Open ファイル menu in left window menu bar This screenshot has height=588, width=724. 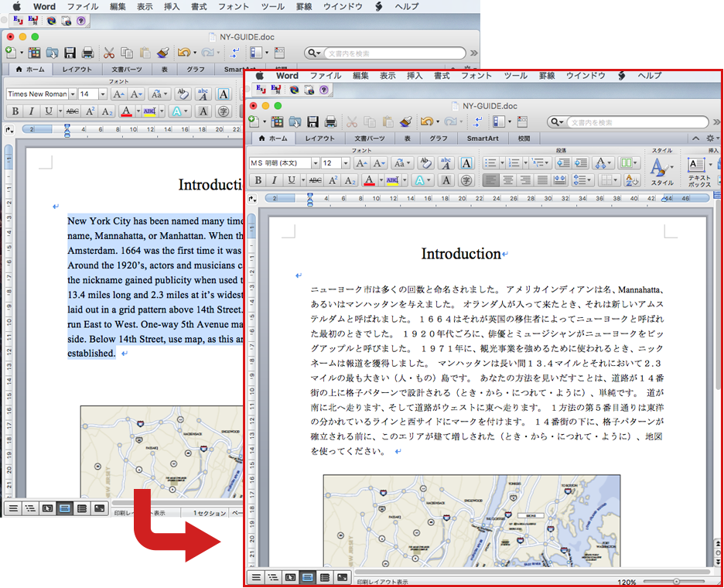(x=83, y=6)
